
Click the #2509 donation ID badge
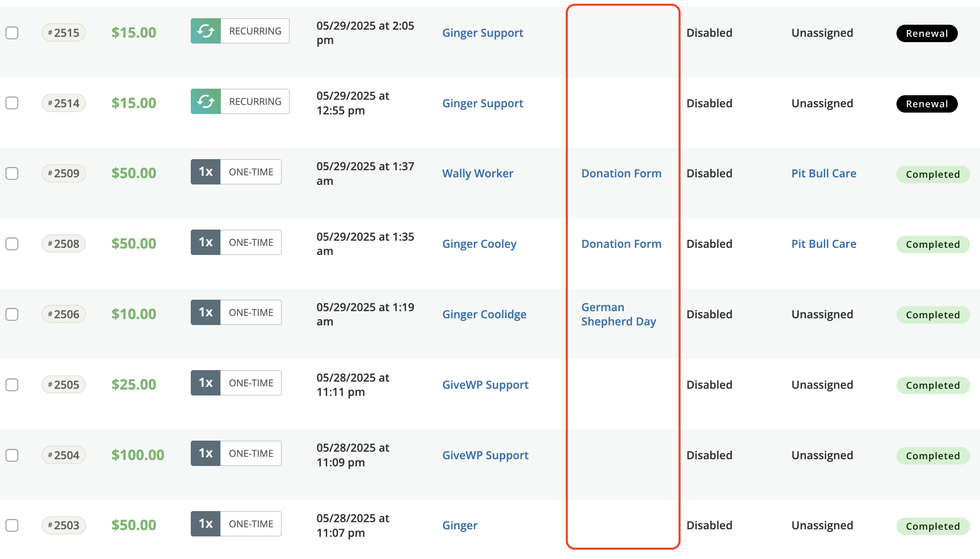pos(64,173)
